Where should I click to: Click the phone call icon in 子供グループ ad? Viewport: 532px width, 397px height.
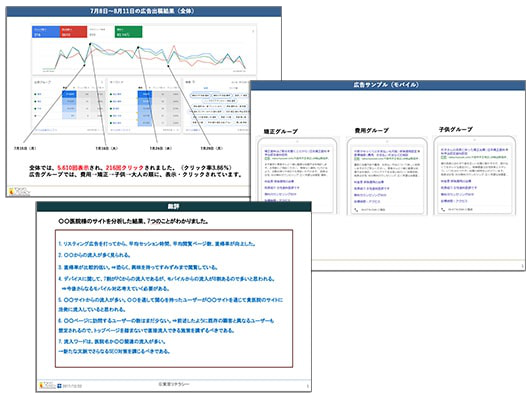443,210
